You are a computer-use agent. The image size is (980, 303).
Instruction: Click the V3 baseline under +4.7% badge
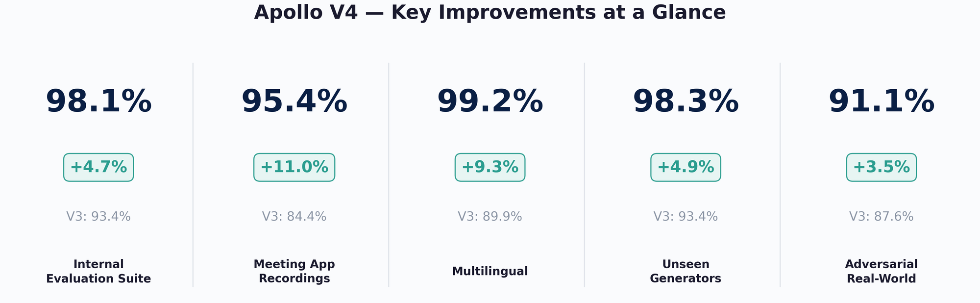point(98,216)
